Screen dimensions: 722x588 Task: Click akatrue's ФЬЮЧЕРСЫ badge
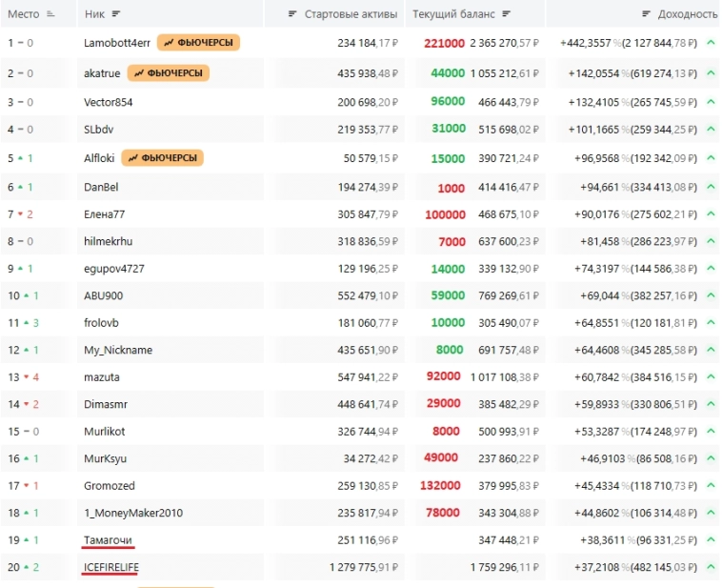(x=169, y=73)
